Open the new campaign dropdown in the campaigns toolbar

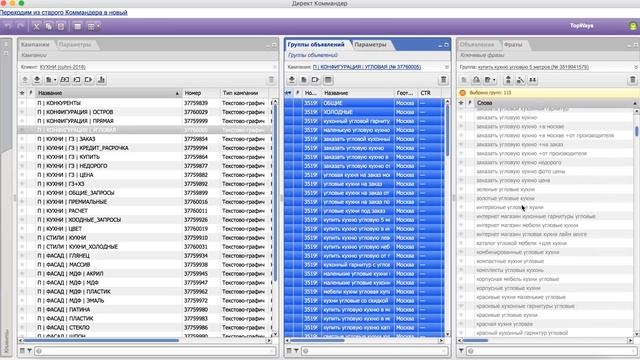pos(51,80)
